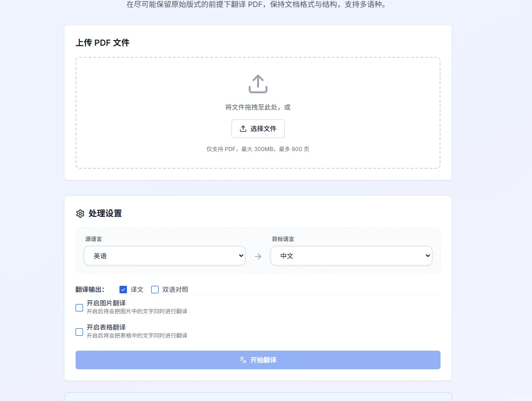Click the 选择文件 button
This screenshot has height=401, width=532.
(258, 129)
